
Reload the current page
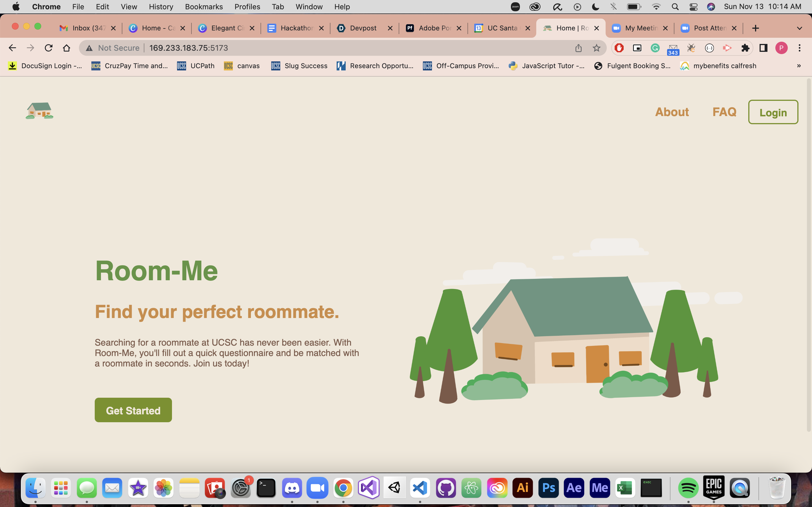tap(49, 48)
